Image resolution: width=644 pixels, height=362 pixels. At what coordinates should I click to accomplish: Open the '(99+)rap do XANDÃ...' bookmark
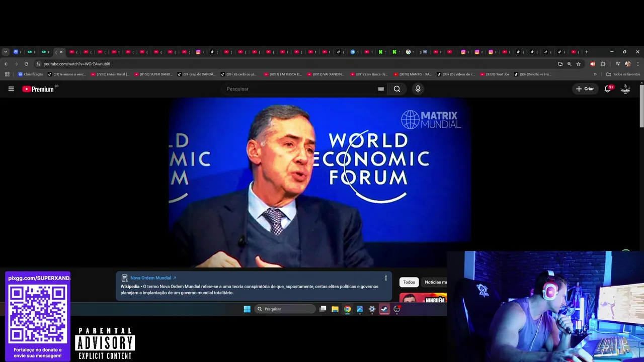point(197,74)
